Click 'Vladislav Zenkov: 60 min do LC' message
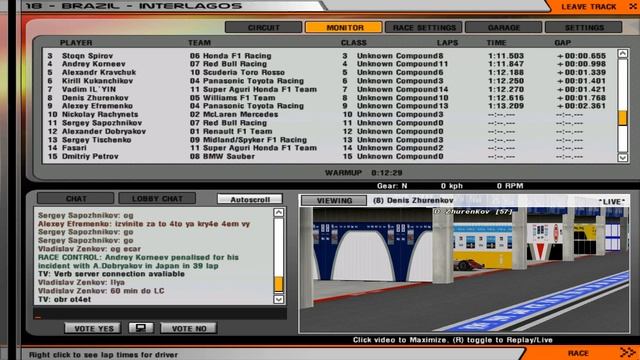640x360 pixels. (x=101, y=291)
